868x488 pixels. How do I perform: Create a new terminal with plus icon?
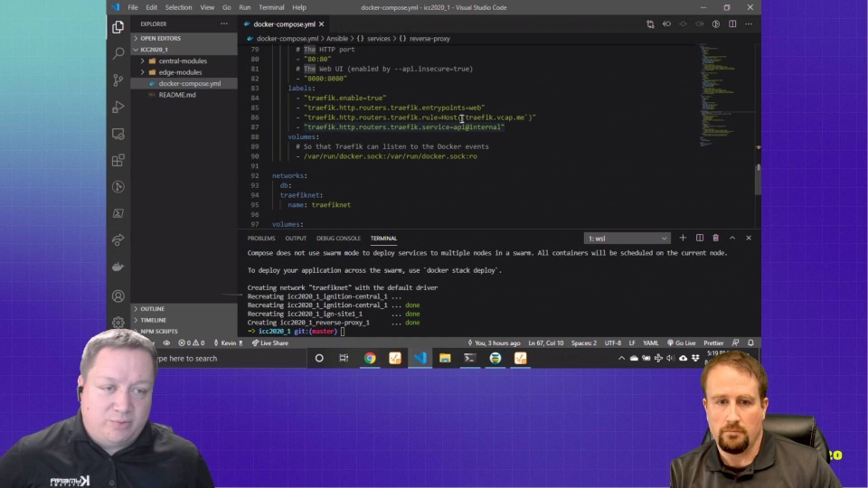(683, 238)
